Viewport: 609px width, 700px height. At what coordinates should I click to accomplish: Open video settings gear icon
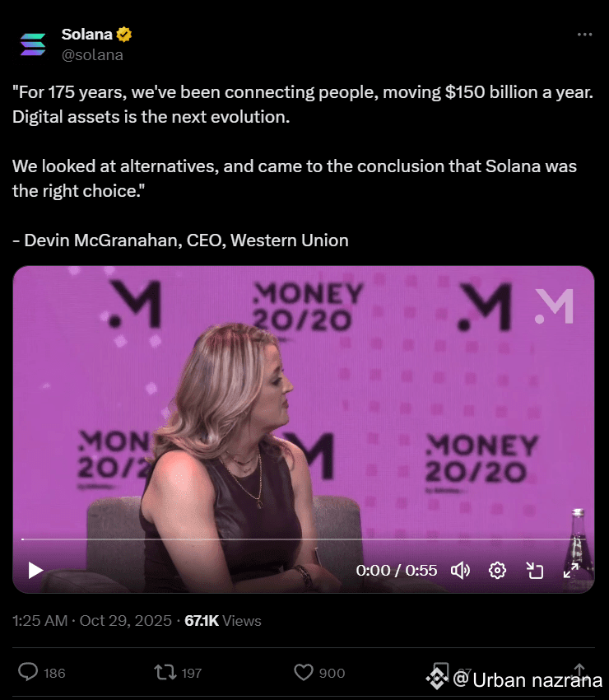(497, 570)
